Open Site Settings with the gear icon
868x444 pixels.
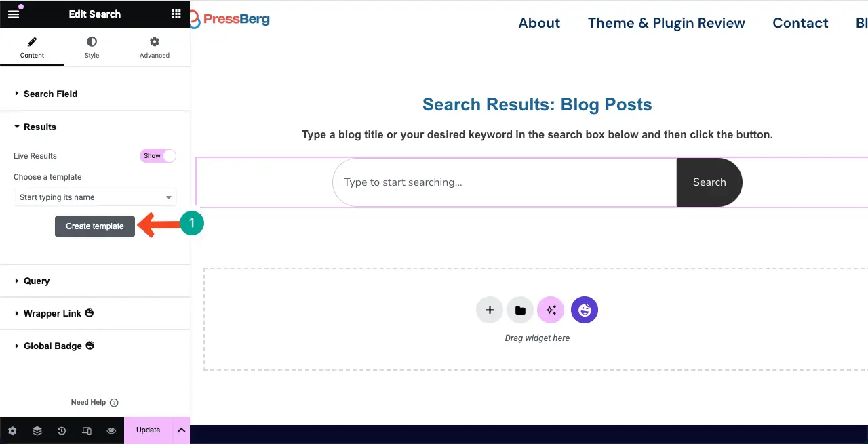12,430
